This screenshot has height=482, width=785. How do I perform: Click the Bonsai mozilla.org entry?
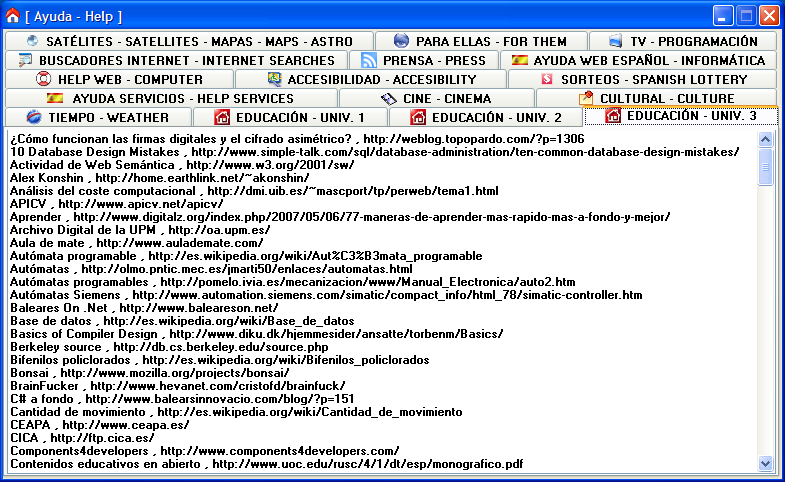click(x=150, y=373)
